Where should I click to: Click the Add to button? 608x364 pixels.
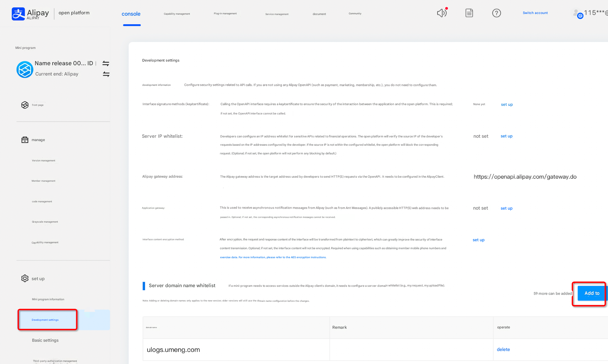point(592,293)
